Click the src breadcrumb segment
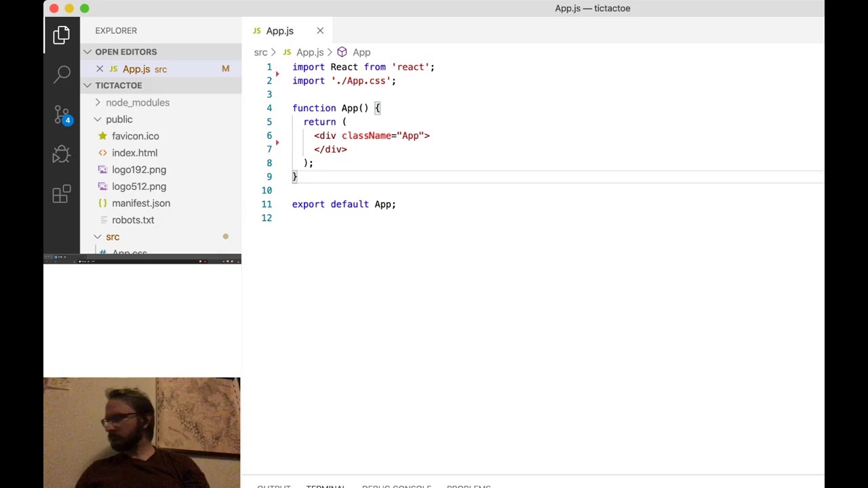 point(260,52)
